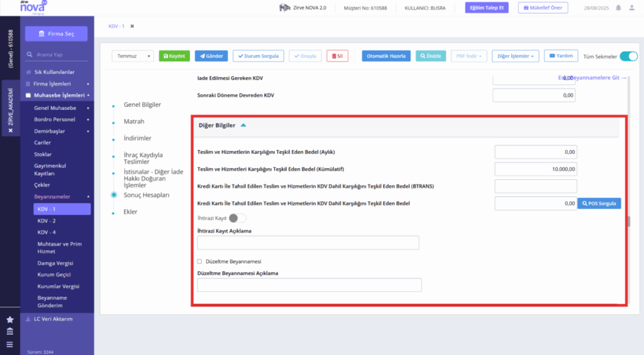
Task: Open the Temmuz month dropdown
Action: (x=133, y=56)
